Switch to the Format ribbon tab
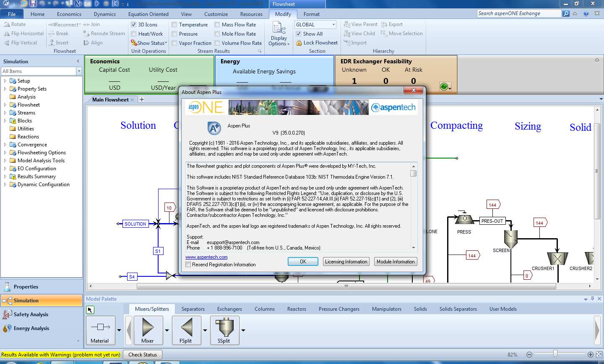The width and height of the screenshot is (604, 364). 312,14
